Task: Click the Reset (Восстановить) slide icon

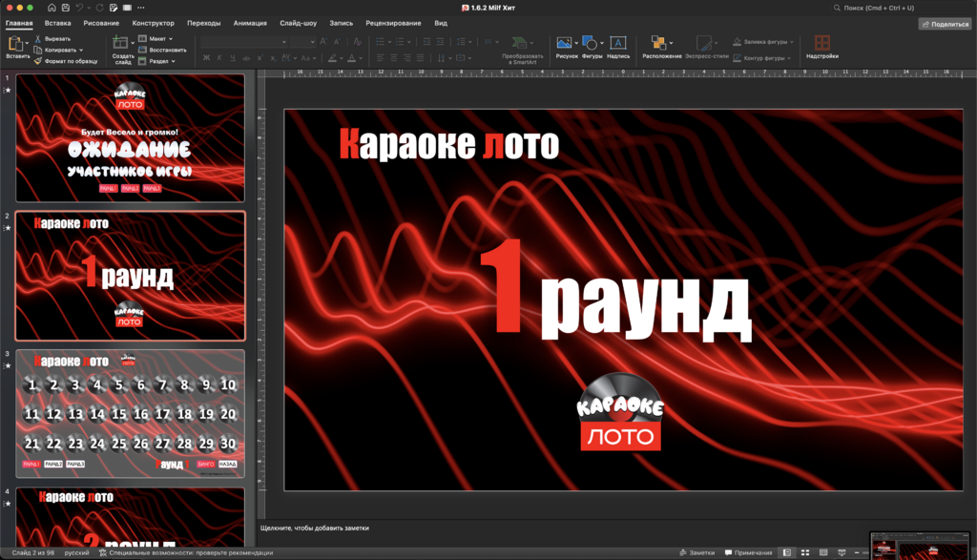Action: (x=142, y=50)
